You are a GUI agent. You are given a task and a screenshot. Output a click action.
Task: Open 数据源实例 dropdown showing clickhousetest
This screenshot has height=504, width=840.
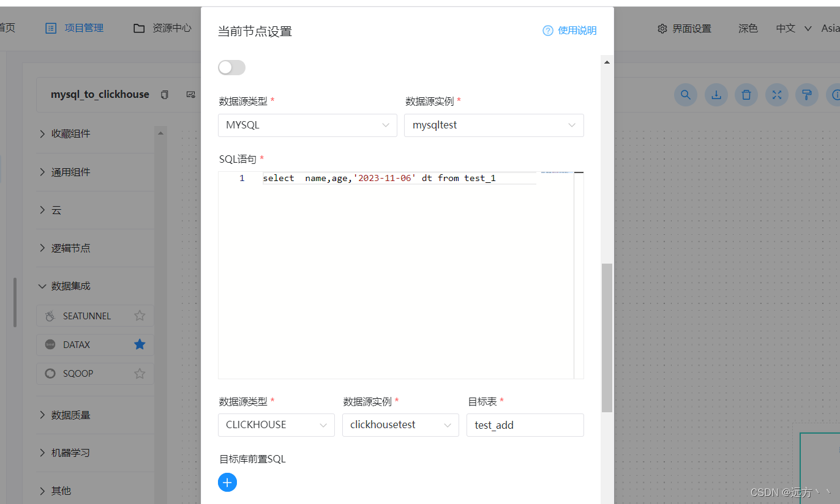point(400,425)
